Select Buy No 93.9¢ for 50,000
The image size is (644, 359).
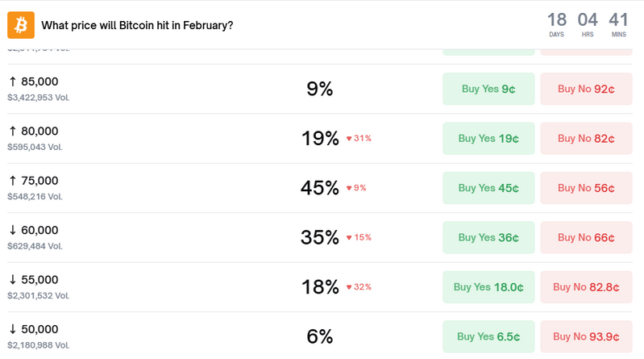(586, 336)
